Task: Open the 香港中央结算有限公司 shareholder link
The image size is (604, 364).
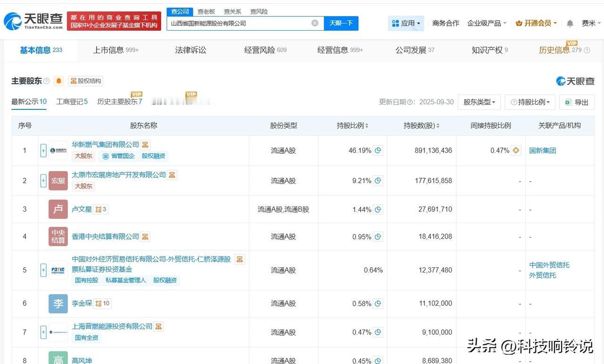Action: [105, 237]
